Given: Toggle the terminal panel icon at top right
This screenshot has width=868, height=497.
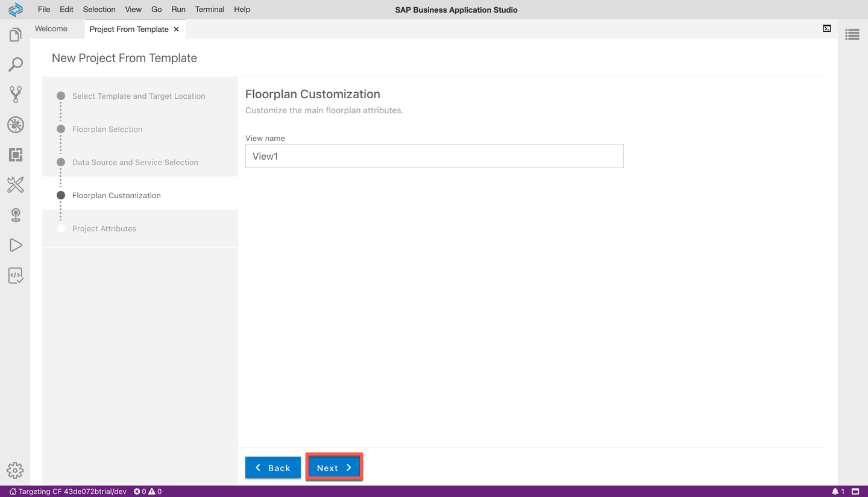Looking at the screenshot, I should (827, 28).
